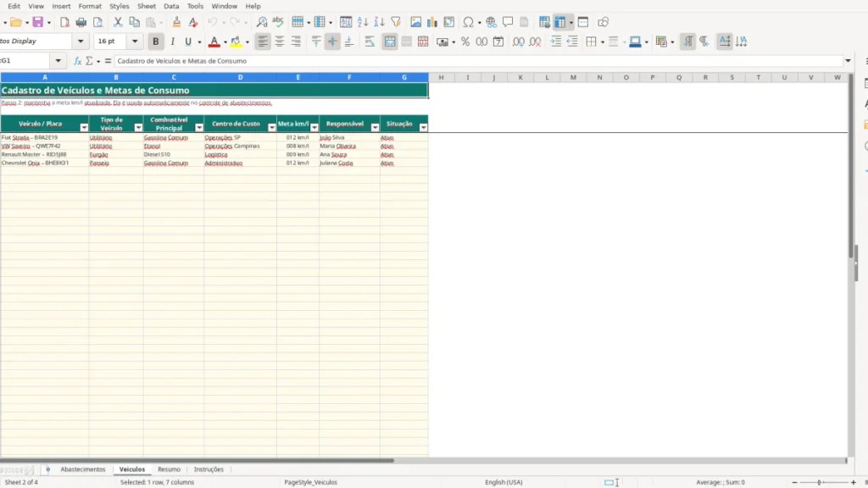Open the Format menu
The height and width of the screenshot is (488, 868).
(90, 6)
